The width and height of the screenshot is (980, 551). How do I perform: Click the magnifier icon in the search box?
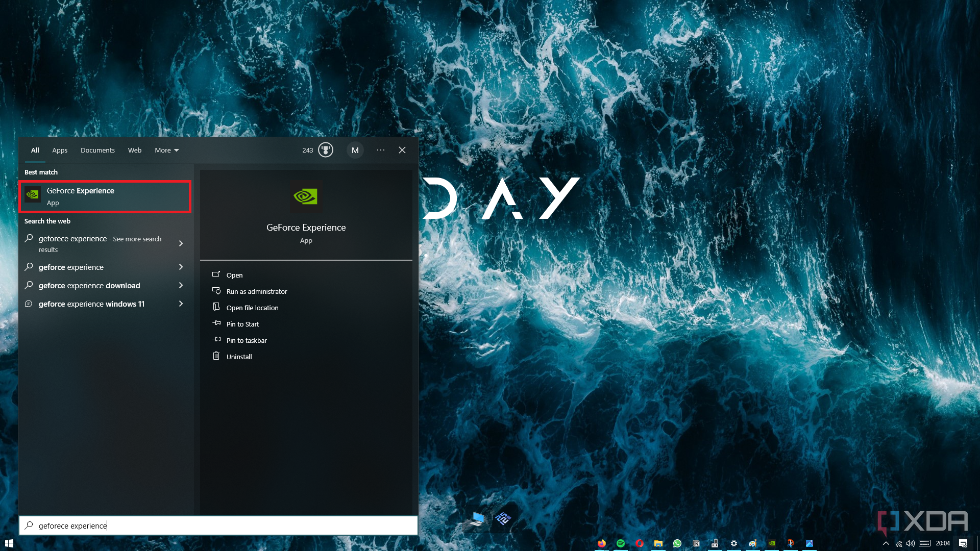pos(29,525)
